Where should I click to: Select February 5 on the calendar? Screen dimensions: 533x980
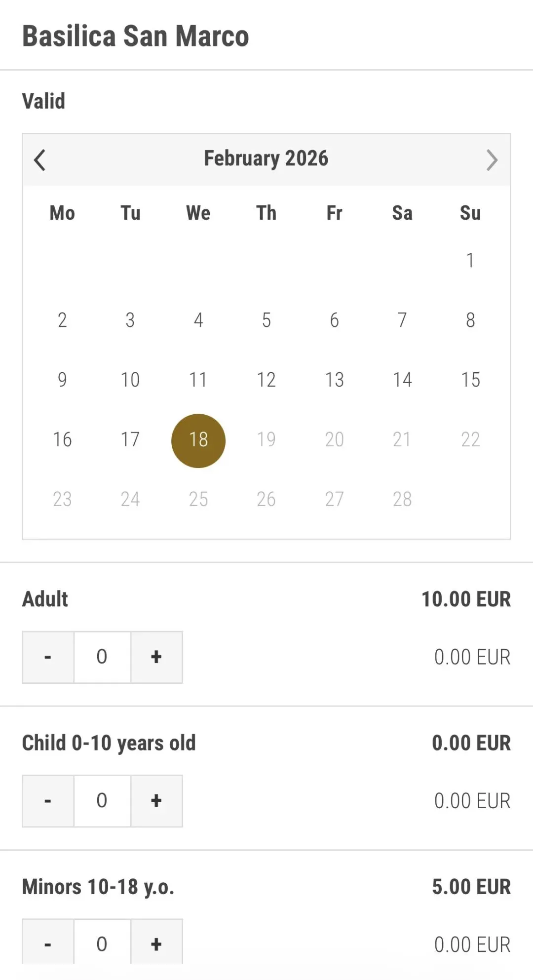click(266, 320)
